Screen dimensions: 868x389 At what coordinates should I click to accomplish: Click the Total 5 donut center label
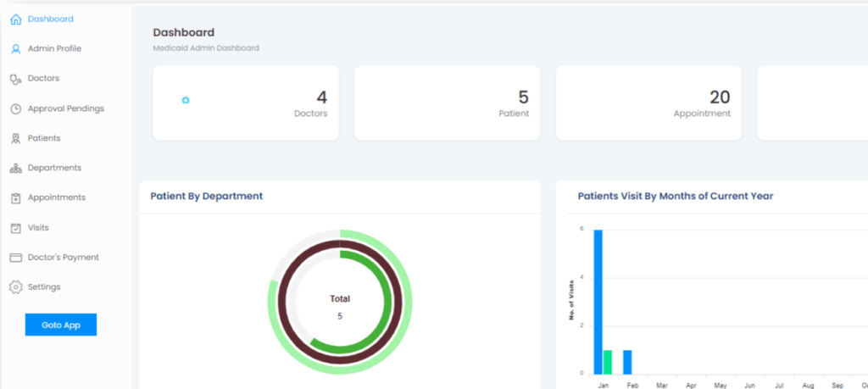340,308
